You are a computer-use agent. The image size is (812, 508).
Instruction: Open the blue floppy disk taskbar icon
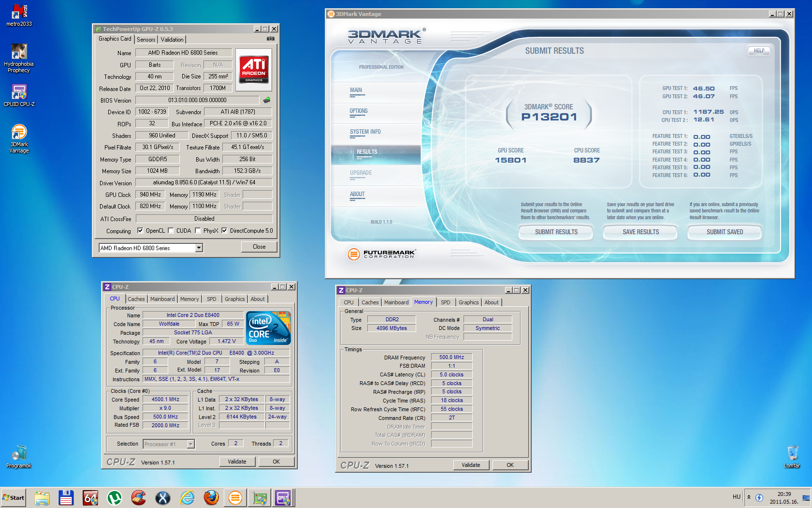click(66, 498)
